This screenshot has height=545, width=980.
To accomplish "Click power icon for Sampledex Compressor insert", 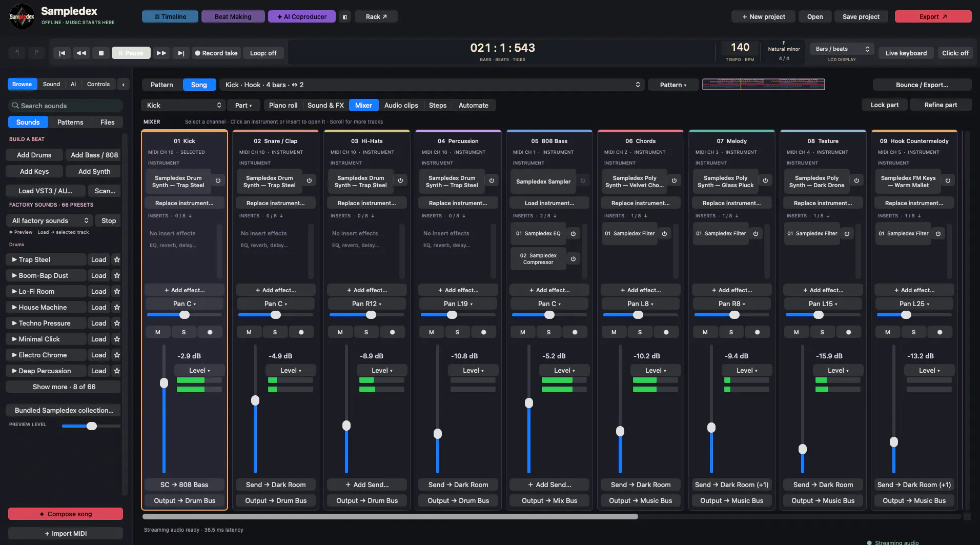I will click(573, 259).
